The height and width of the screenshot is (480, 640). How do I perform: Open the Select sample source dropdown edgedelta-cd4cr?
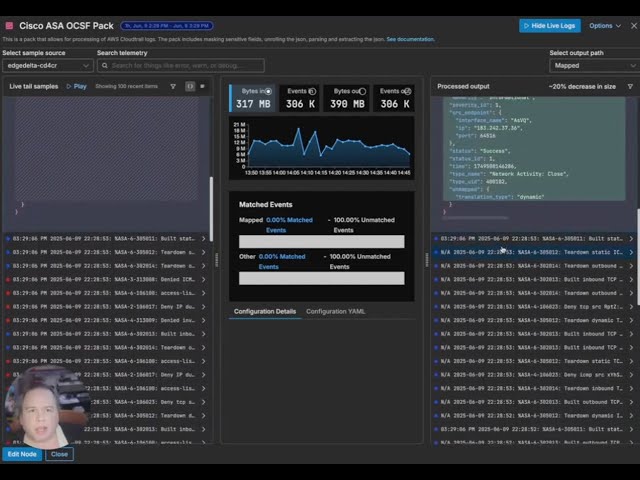coord(48,65)
